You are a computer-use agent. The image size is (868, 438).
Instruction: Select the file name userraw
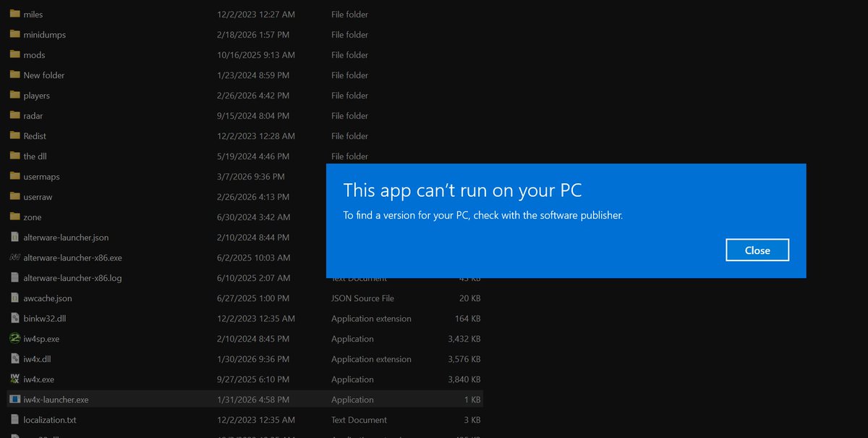[x=38, y=197]
